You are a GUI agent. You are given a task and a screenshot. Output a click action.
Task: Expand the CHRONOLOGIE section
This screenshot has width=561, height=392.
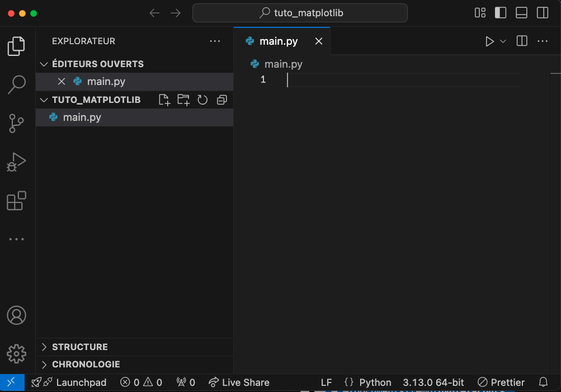[x=86, y=364]
